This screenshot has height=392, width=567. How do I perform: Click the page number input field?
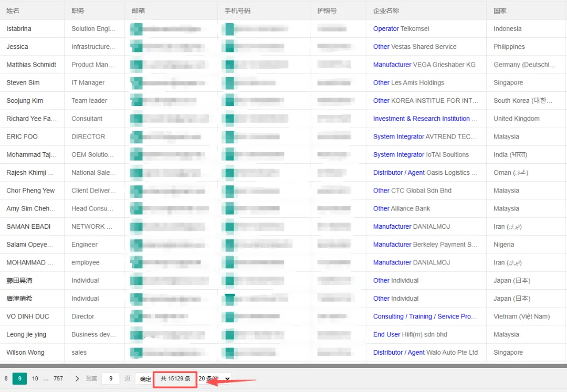111,379
